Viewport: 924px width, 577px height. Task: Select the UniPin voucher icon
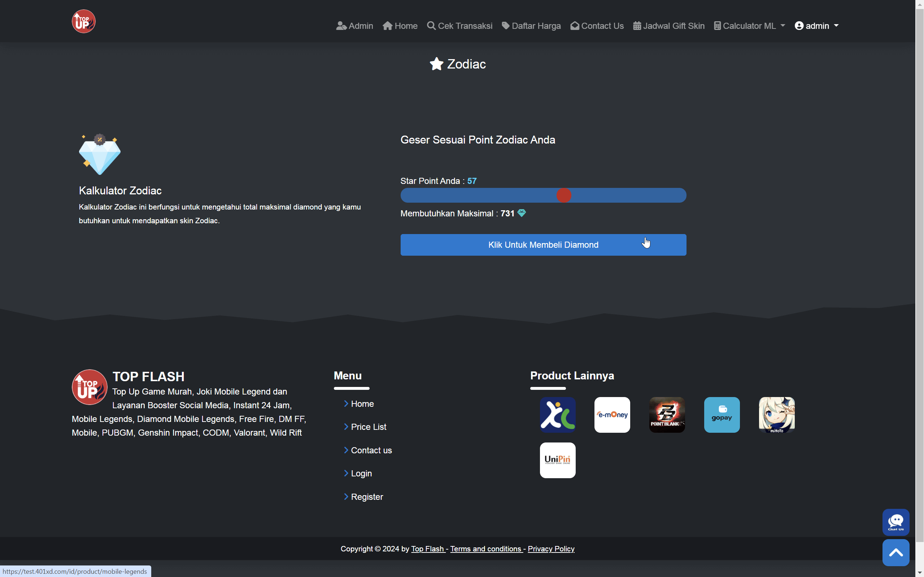coord(557,460)
